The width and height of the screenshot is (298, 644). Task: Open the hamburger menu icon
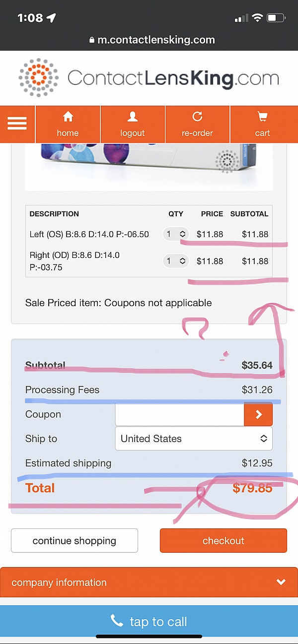pyautogui.click(x=17, y=124)
